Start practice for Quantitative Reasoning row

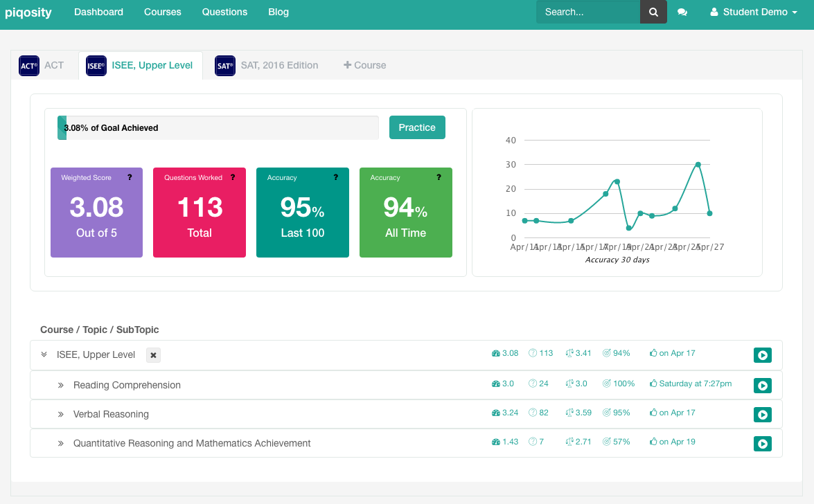pos(763,444)
